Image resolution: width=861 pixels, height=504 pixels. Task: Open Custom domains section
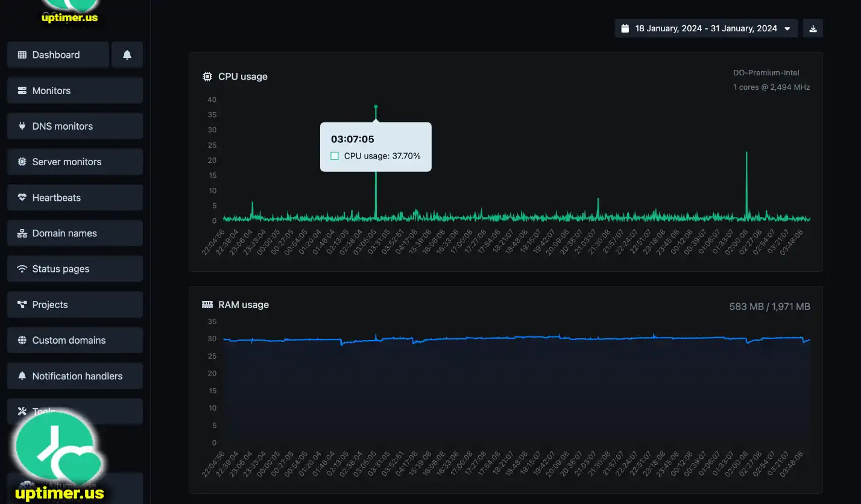75,340
